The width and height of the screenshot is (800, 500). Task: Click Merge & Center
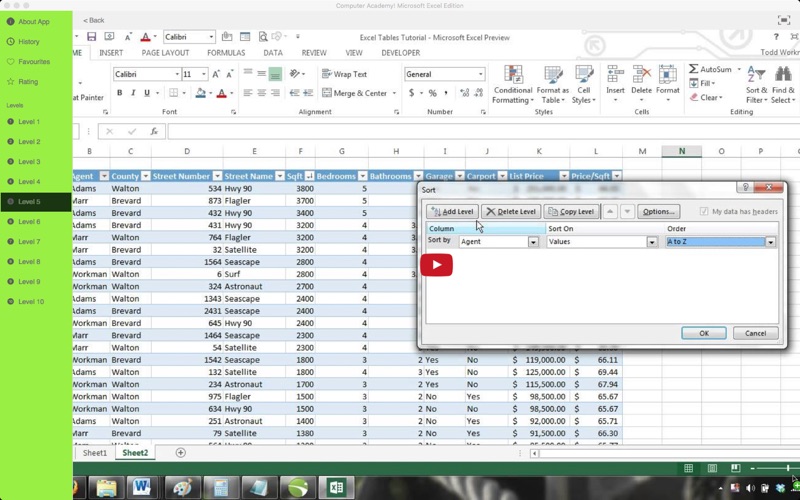(355, 93)
